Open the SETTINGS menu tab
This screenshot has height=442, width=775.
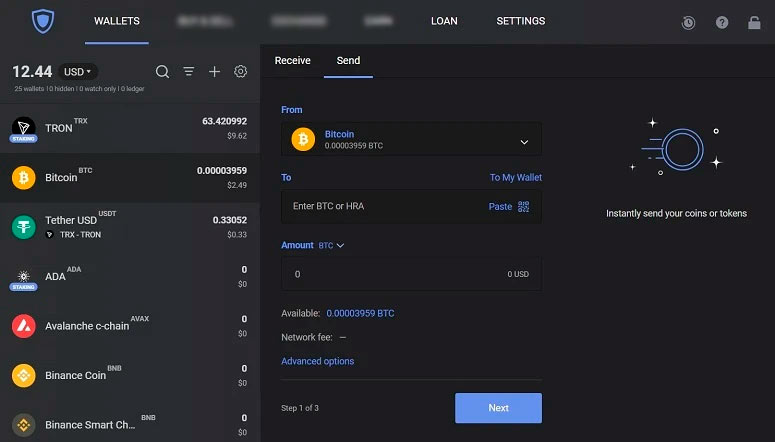click(x=520, y=21)
